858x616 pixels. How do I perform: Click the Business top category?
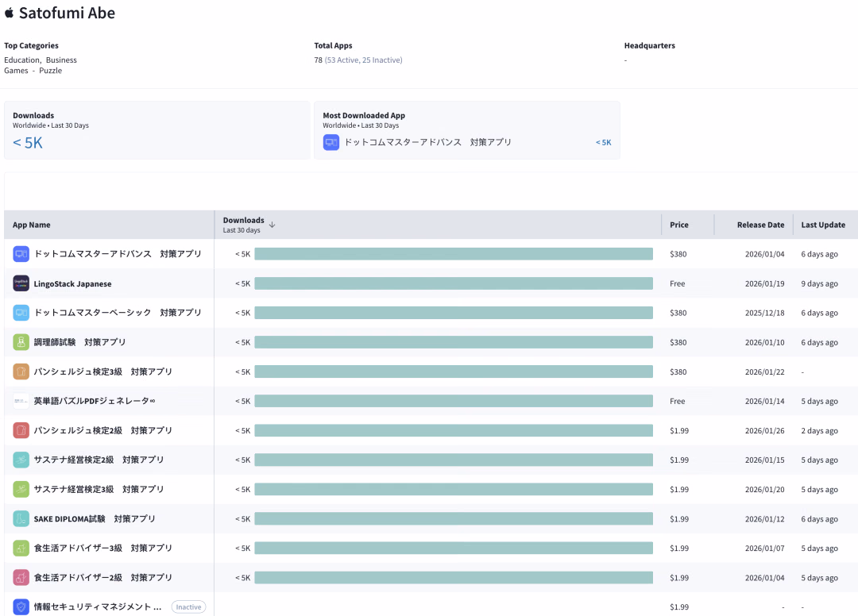61,60
